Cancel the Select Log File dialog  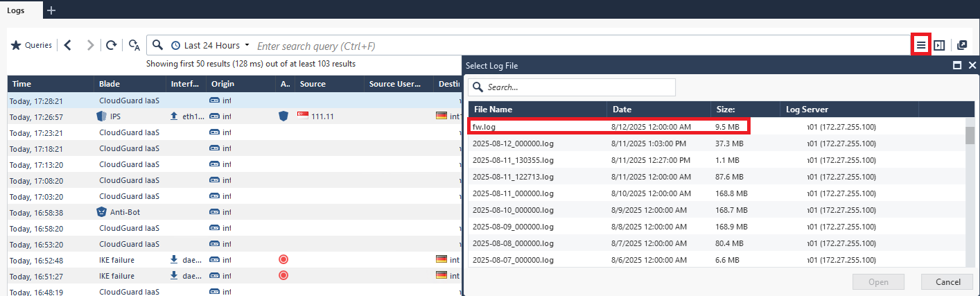(947, 282)
